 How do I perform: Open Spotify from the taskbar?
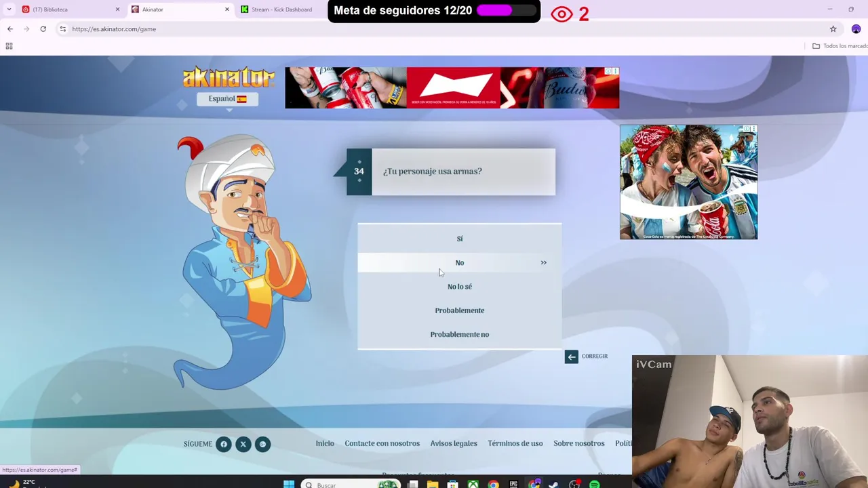click(595, 485)
